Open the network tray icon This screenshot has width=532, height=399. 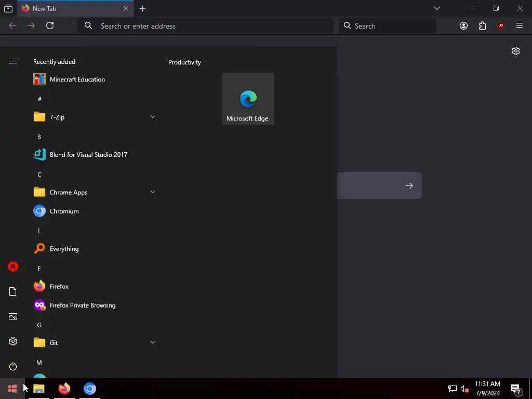click(453, 389)
